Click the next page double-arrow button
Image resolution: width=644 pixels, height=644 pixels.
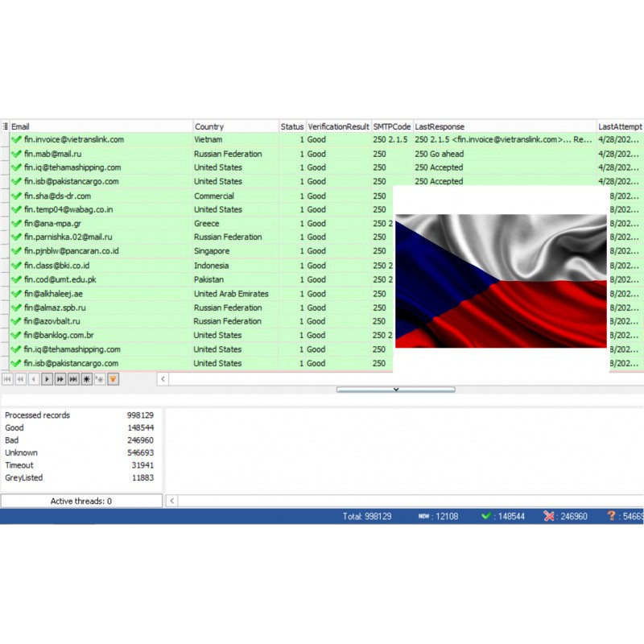(x=60, y=378)
